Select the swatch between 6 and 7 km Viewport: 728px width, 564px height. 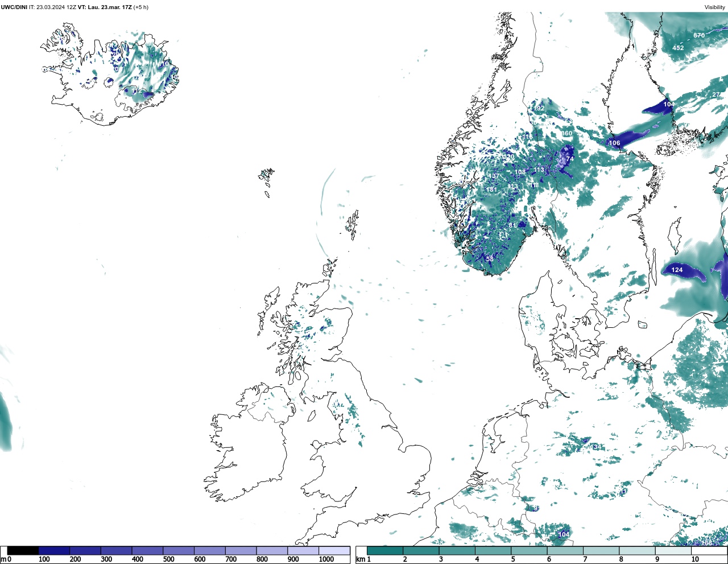(x=566, y=550)
